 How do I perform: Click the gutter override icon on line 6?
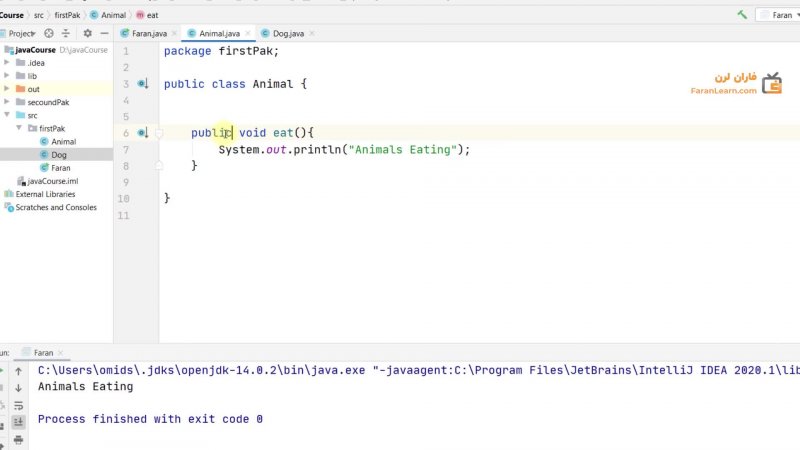click(143, 133)
